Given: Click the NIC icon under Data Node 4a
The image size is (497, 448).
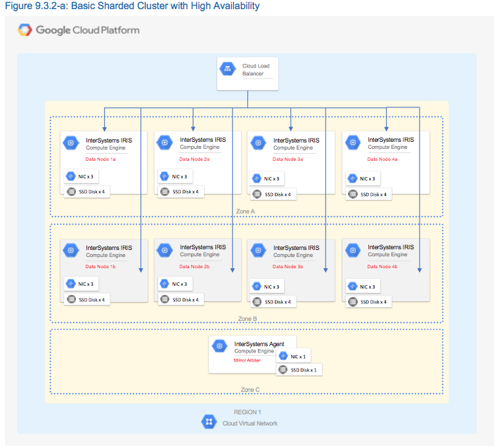Looking at the screenshot, I should coord(352,178).
